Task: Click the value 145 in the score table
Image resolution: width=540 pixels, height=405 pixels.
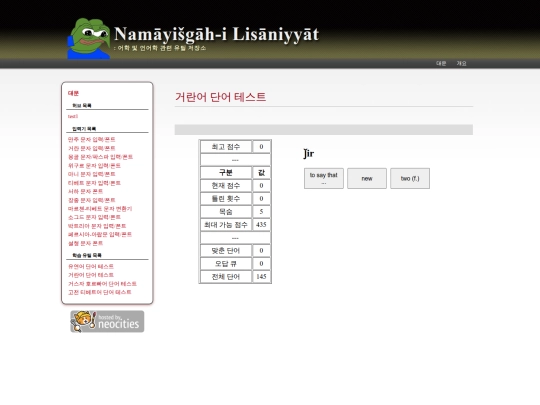Action: pyautogui.click(x=261, y=277)
